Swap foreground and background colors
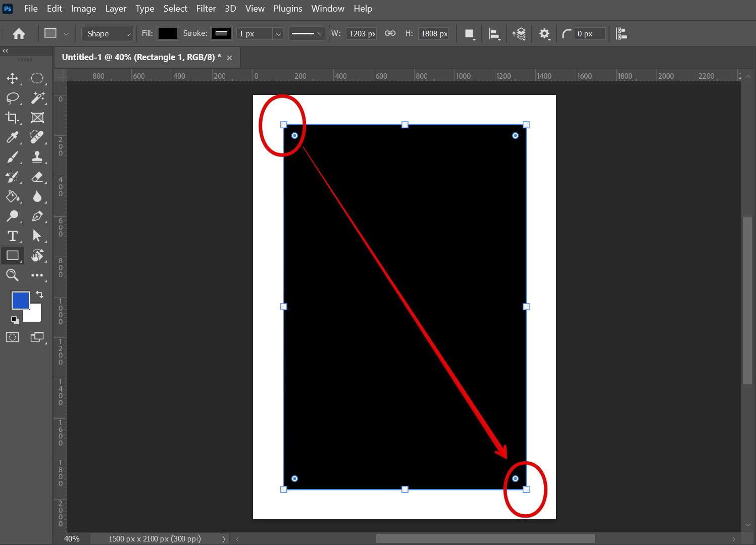 (x=39, y=294)
